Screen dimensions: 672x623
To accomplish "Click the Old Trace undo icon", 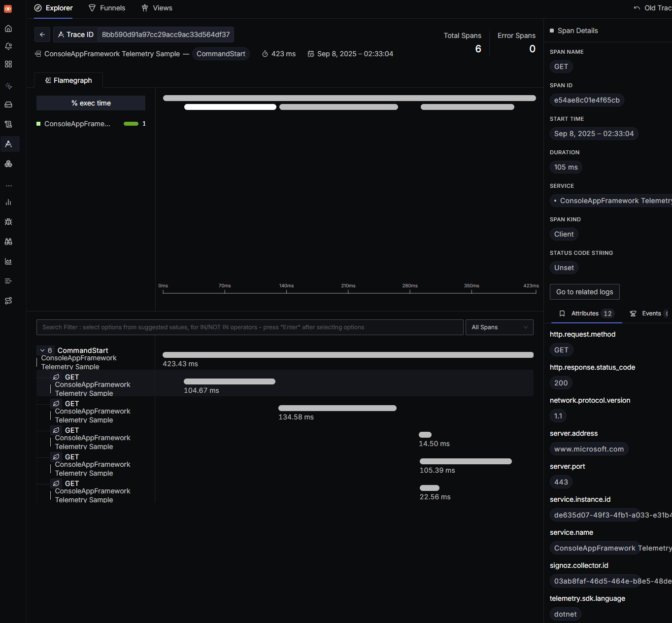I will (x=637, y=8).
